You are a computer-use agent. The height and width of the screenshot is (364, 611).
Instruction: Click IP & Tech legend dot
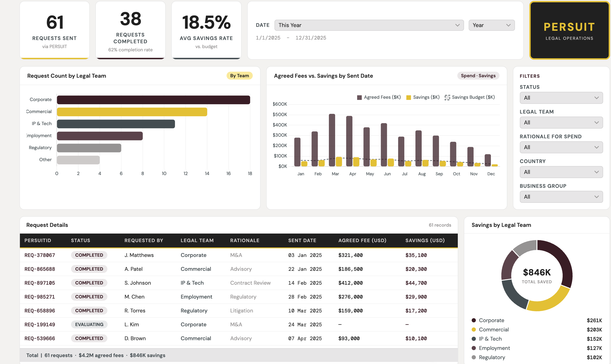coord(474,339)
